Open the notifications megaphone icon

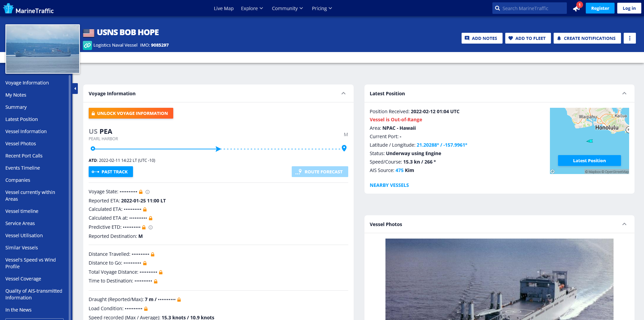576,8
